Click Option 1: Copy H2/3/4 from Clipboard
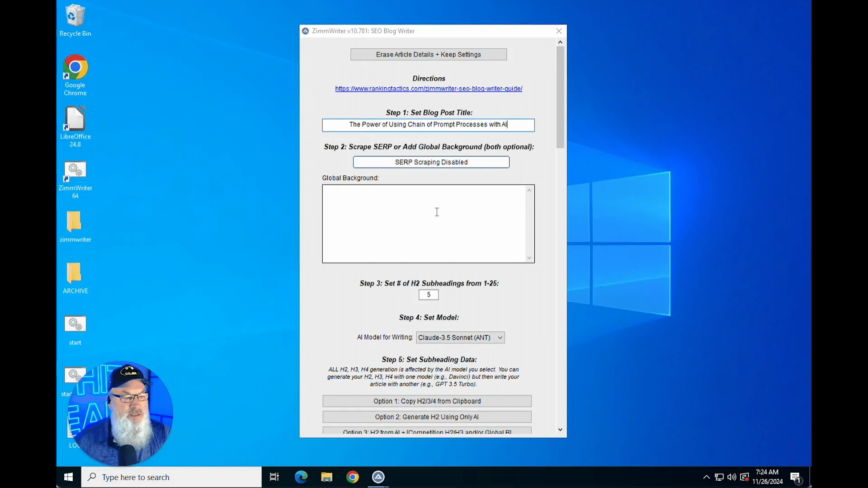Image resolution: width=868 pixels, height=488 pixels. [427, 401]
